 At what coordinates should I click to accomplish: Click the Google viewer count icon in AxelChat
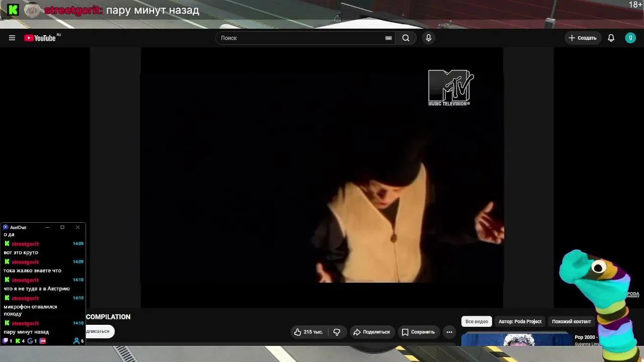click(30, 341)
